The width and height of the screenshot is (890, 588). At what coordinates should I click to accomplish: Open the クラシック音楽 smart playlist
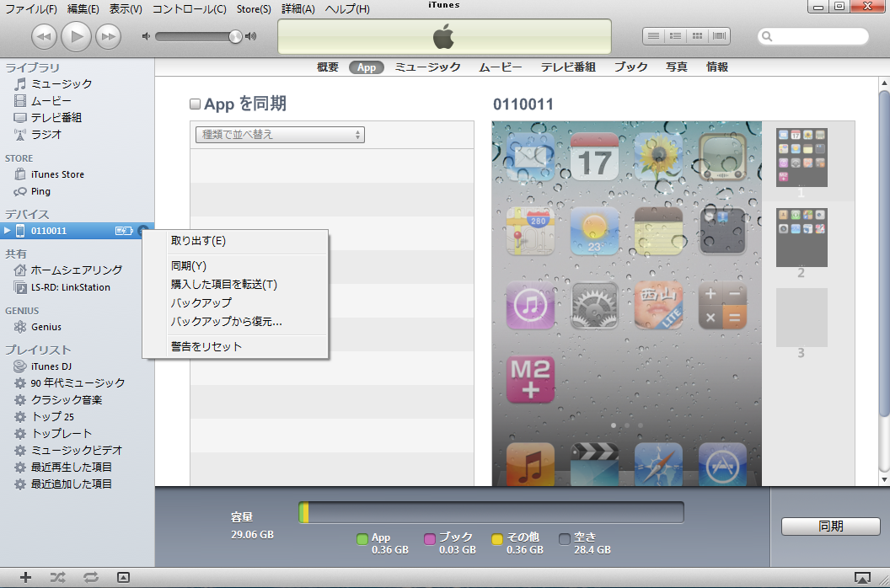[58, 400]
